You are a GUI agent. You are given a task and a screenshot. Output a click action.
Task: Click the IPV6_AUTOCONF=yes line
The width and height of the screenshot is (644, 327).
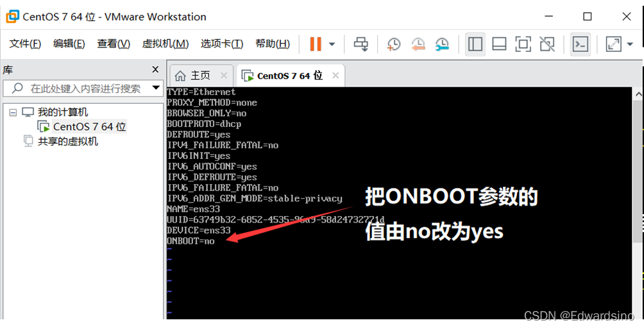point(212,166)
